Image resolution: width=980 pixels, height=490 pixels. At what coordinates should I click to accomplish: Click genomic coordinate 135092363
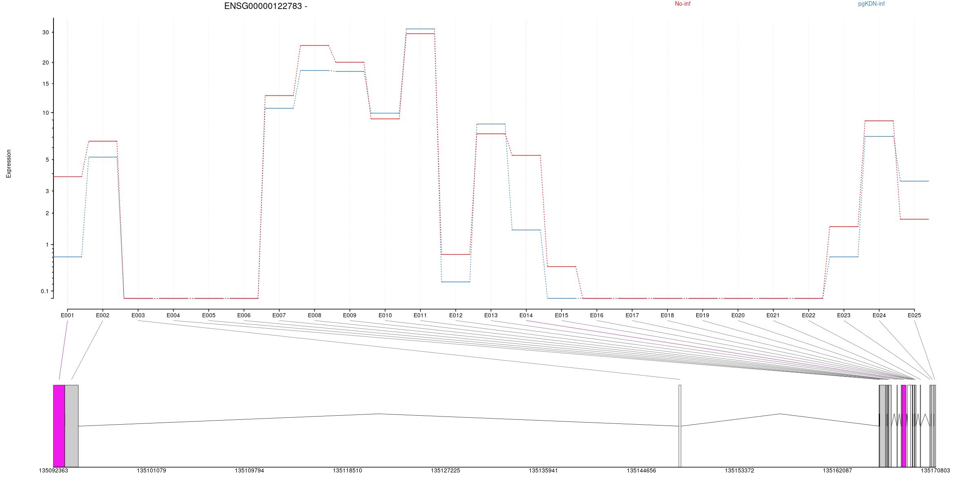click(53, 470)
